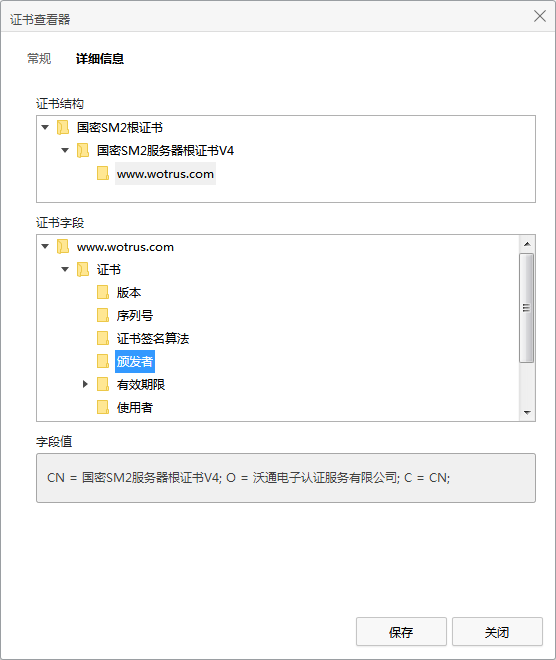556x660 pixels.
Task: Click scrollbar down arrow in 证书字段
Action: point(527,413)
